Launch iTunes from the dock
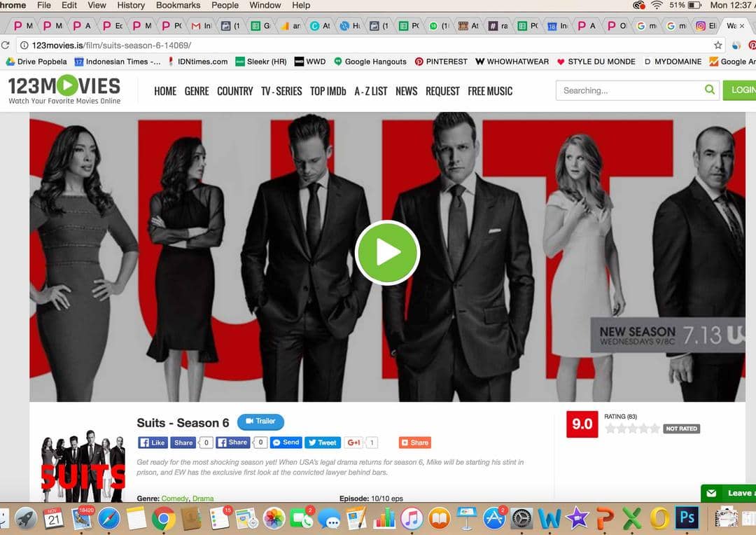The width and height of the screenshot is (756, 535). point(412,519)
